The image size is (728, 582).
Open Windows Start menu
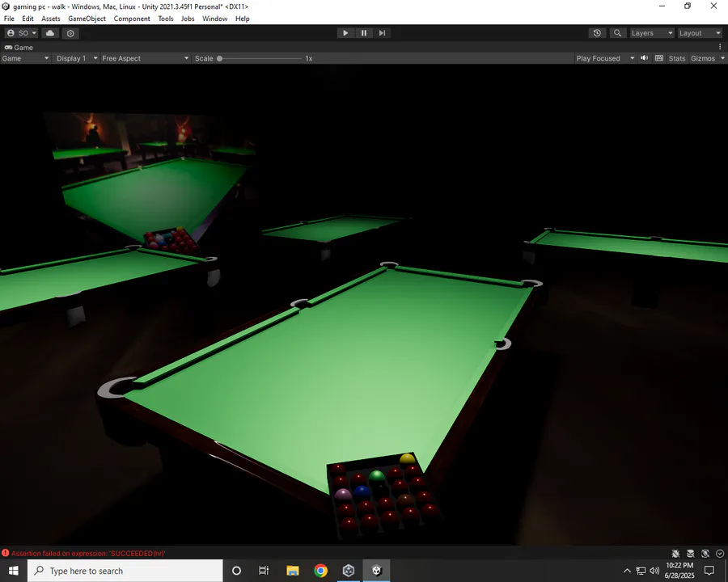pos(14,571)
